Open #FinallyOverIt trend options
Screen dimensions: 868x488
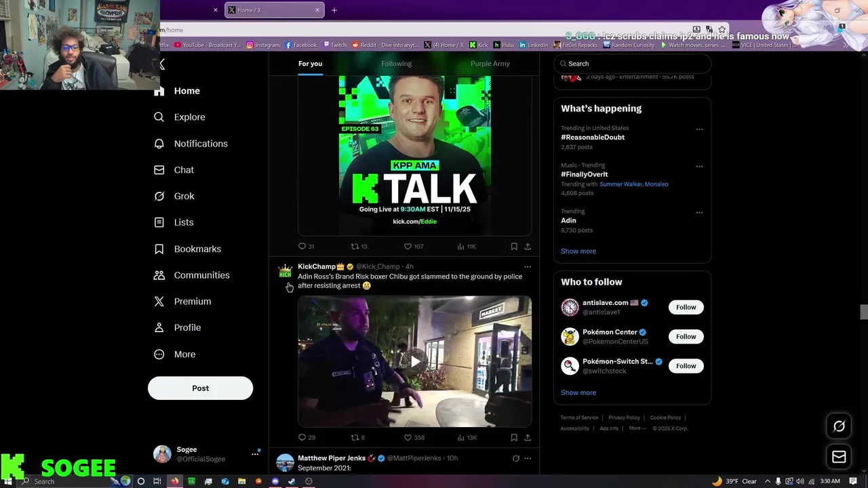pos(699,166)
